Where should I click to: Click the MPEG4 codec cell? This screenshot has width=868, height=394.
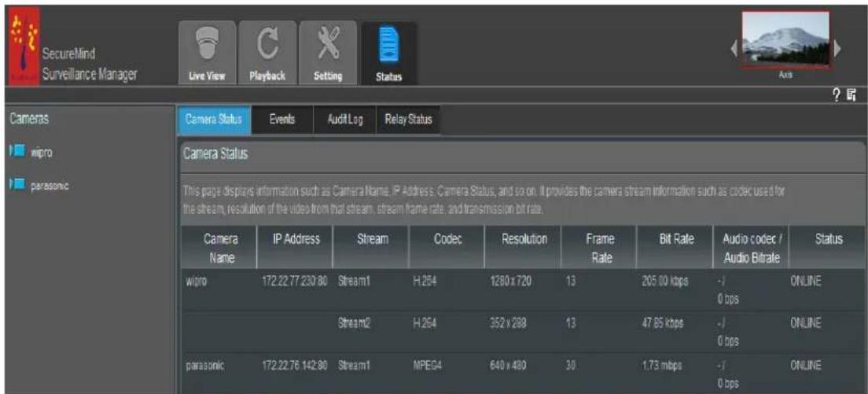pyautogui.click(x=428, y=366)
